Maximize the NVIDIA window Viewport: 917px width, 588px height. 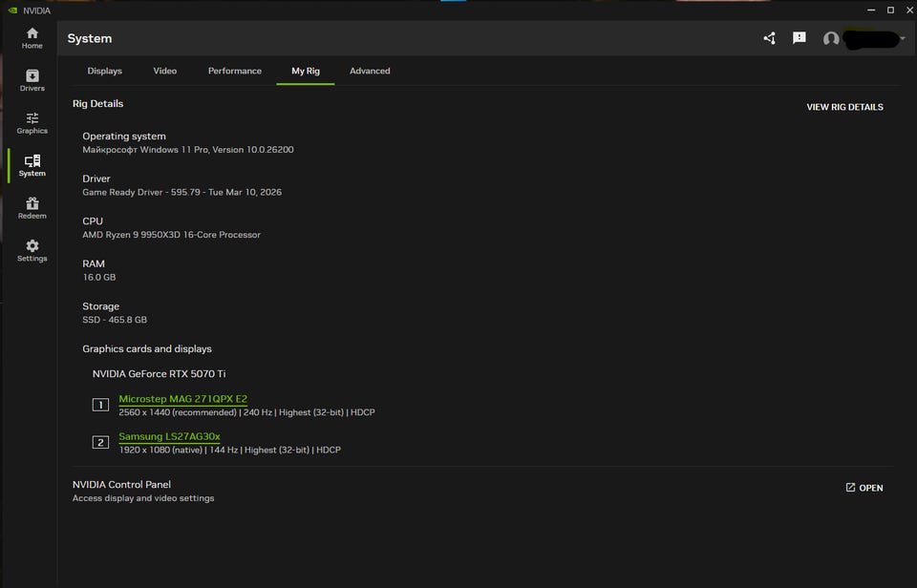(890, 10)
